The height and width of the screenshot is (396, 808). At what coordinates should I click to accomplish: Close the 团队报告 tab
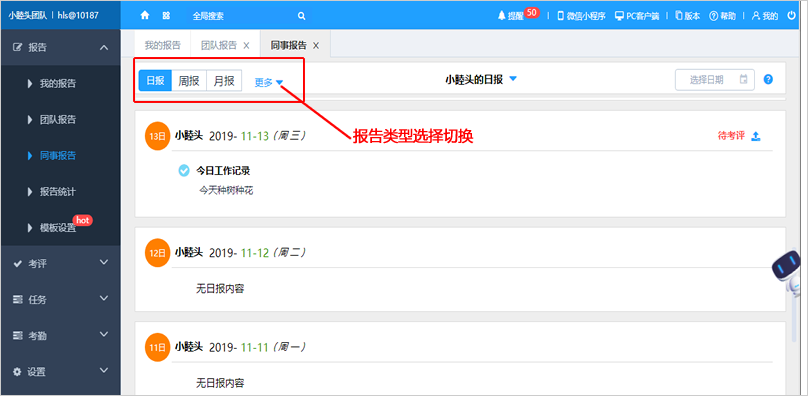(246, 45)
